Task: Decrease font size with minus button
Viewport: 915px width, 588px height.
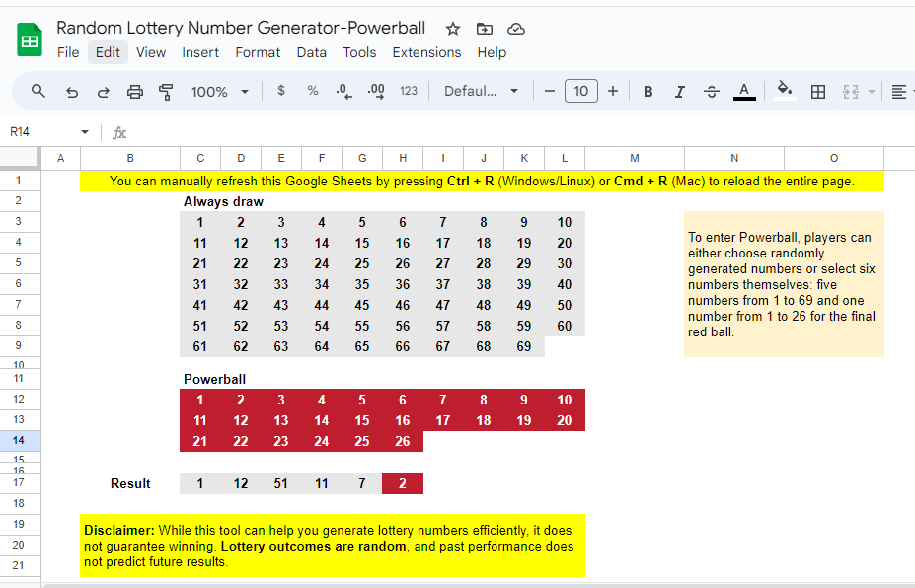Action: point(549,91)
